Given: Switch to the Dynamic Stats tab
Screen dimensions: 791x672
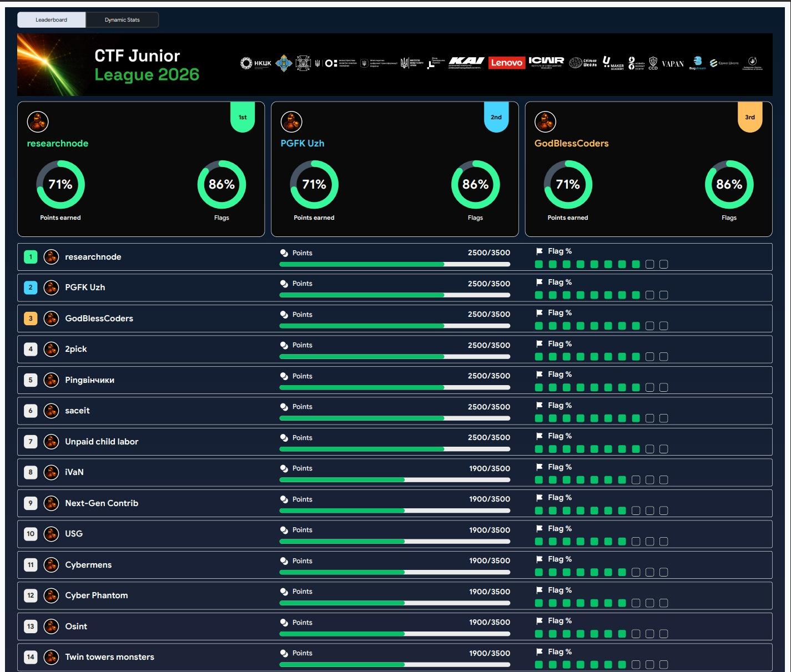Looking at the screenshot, I should (x=122, y=20).
